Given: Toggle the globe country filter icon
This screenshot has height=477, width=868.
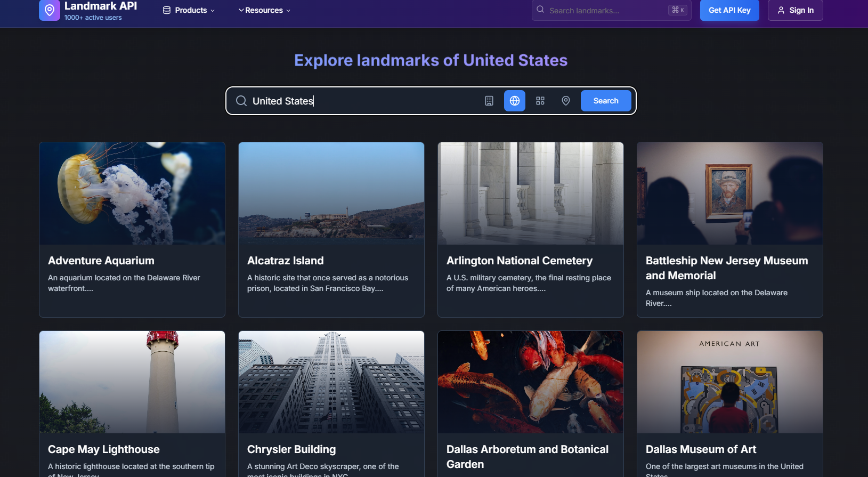Looking at the screenshot, I should pyautogui.click(x=515, y=101).
